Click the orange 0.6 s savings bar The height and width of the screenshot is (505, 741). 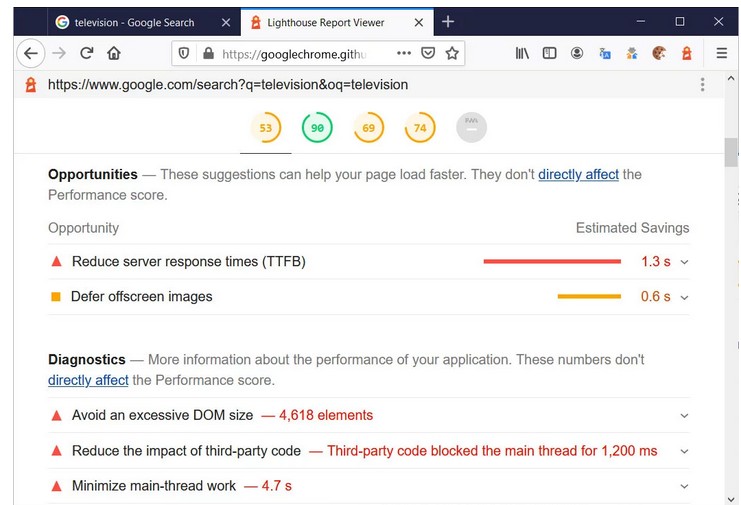pos(589,297)
